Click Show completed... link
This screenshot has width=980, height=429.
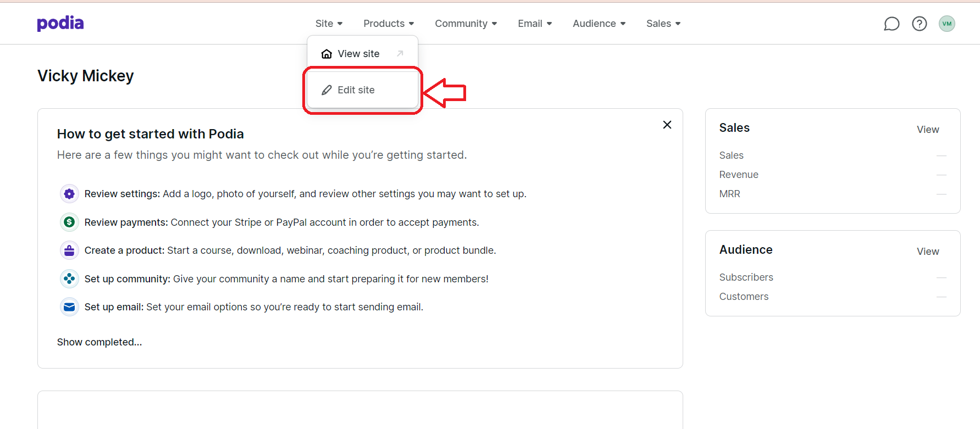tap(99, 342)
